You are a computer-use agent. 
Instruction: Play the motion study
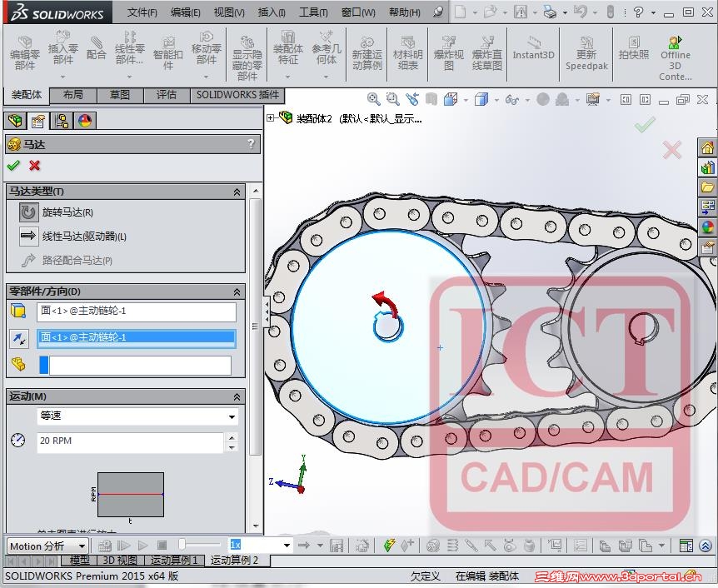point(143,545)
